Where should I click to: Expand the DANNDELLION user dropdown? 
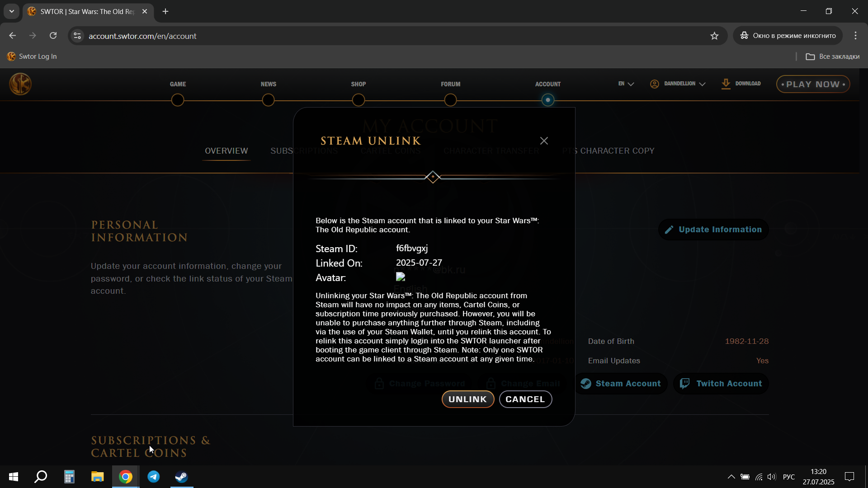[x=678, y=84]
